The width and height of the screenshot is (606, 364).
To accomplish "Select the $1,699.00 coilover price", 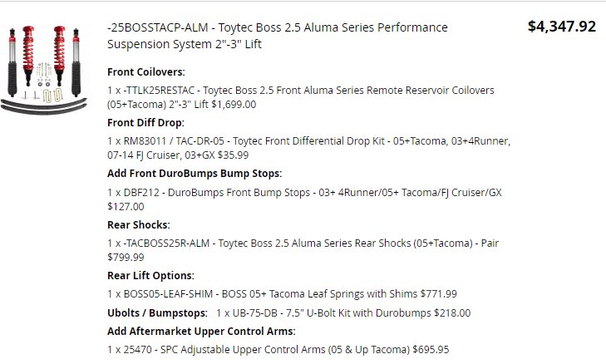I will (234, 105).
